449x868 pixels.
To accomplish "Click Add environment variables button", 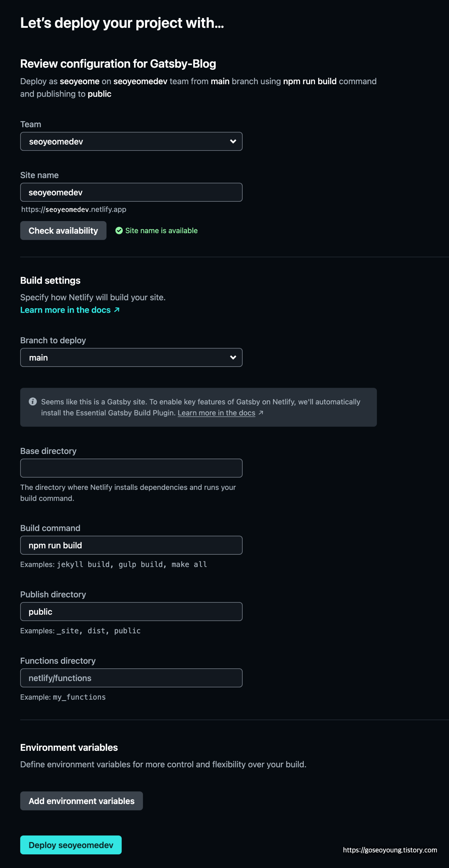I will (82, 801).
